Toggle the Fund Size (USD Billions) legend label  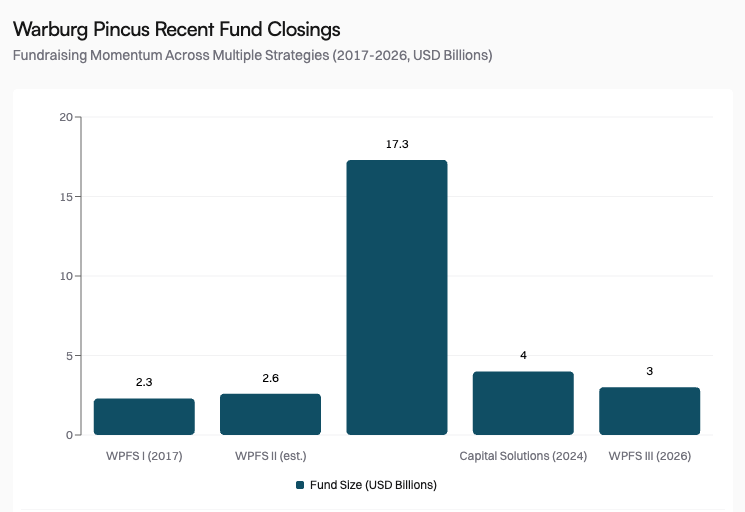(x=373, y=485)
